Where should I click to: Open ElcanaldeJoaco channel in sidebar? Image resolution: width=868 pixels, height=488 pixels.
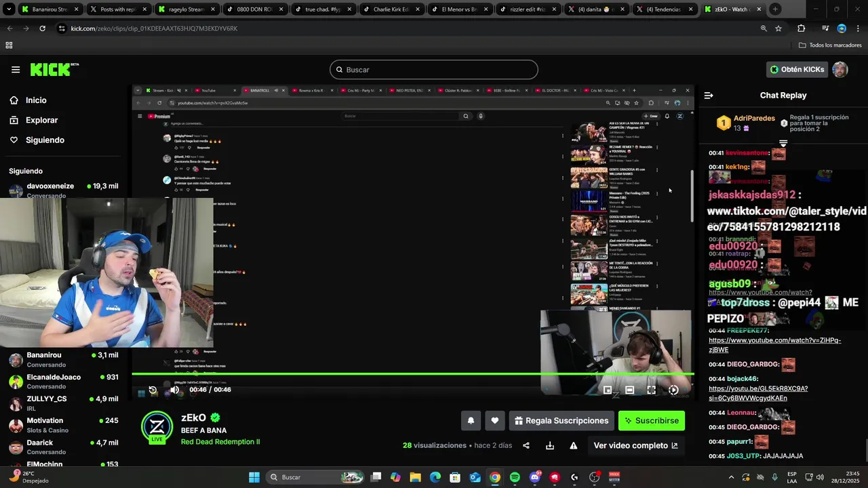(x=64, y=382)
